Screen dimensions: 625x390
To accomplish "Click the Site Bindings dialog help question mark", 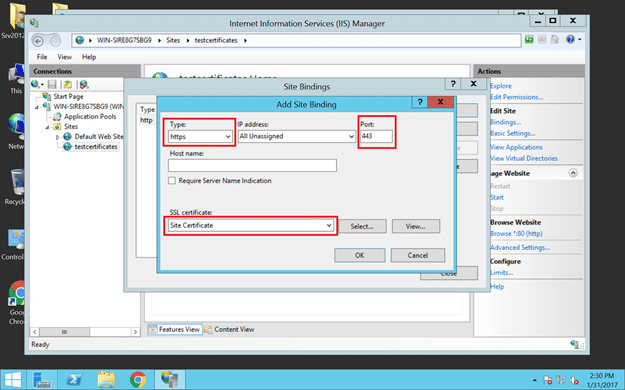I will (x=453, y=84).
